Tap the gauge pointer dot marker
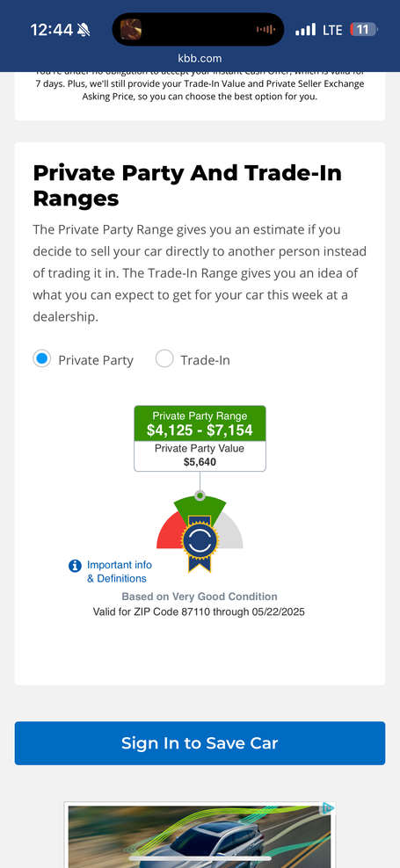400x868 pixels. coord(200,495)
